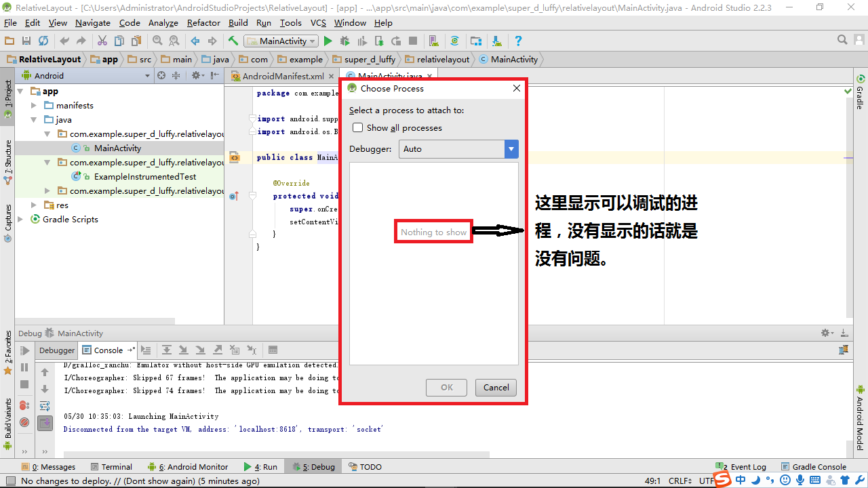Click the Open folder toolbar icon
Screen dimensions: 868x488
click(x=9, y=41)
